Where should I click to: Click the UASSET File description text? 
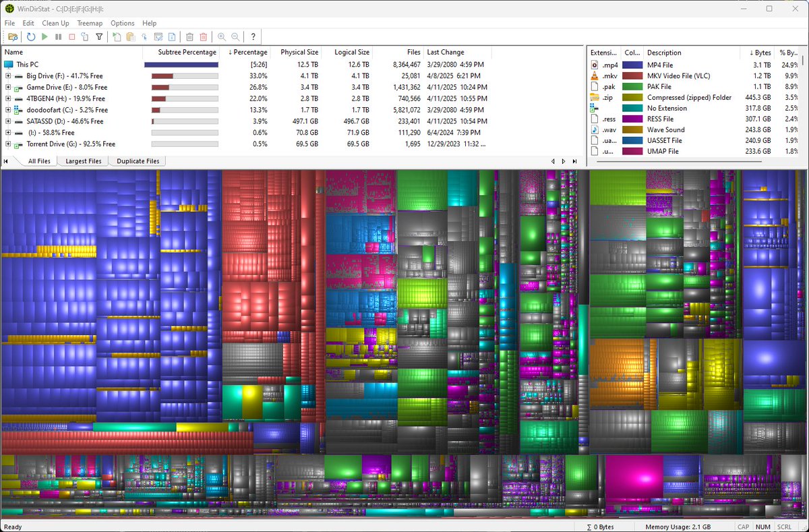click(665, 140)
